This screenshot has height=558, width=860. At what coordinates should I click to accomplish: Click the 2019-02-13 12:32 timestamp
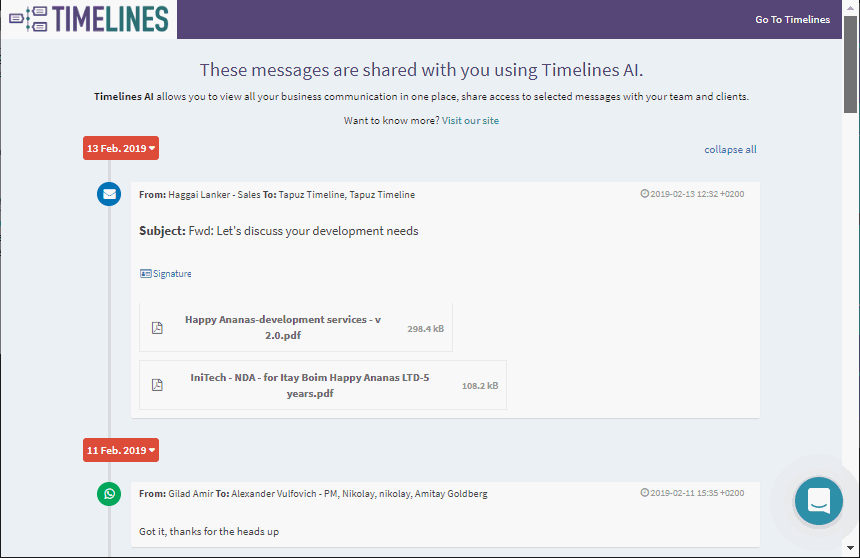[x=697, y=194]
